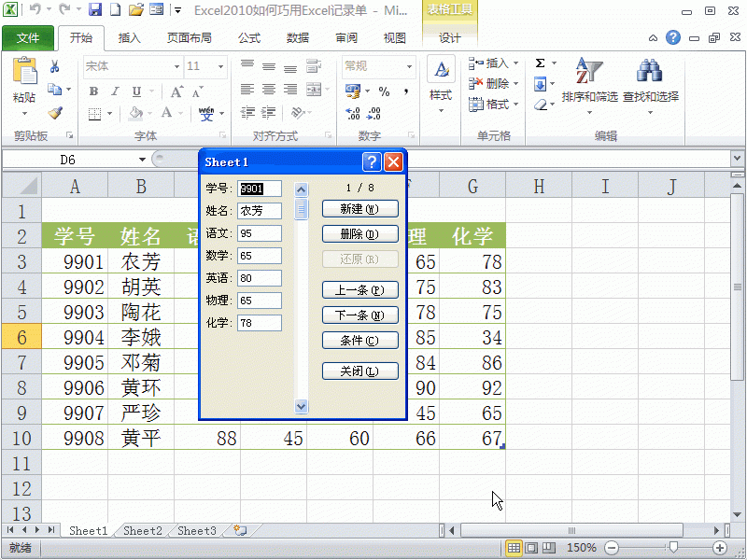Switch to the 插入 ribbon tab
The image size is (747, 560).
pos(129,38)
